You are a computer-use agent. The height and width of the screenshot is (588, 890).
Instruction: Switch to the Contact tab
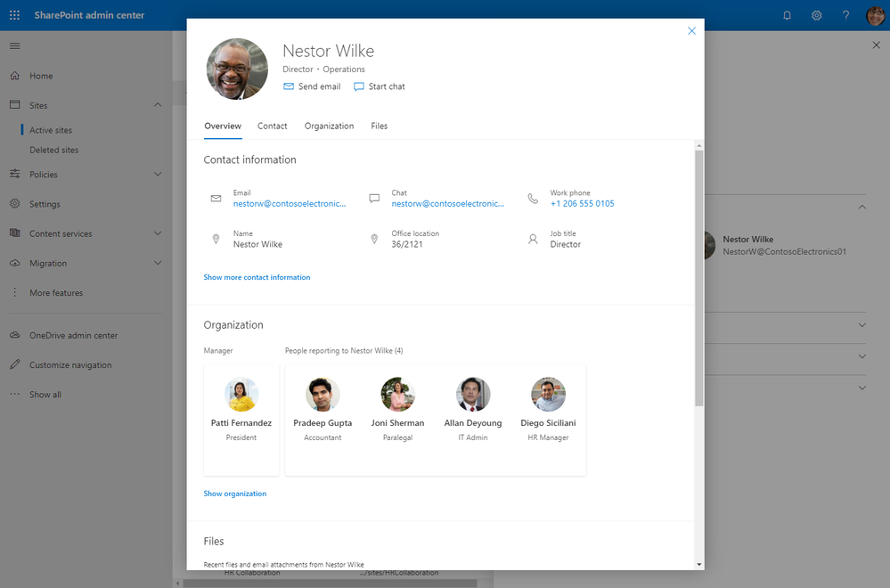tap(272, 126)
